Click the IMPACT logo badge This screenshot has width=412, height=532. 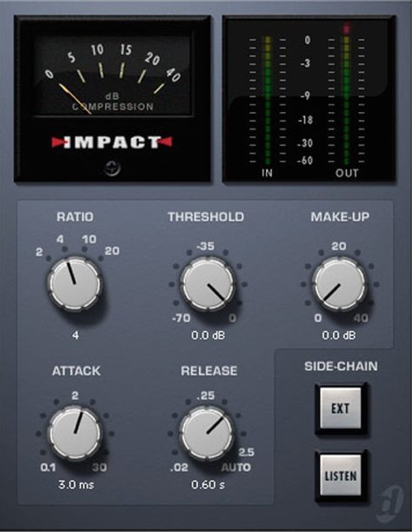[x=112, y=143]
